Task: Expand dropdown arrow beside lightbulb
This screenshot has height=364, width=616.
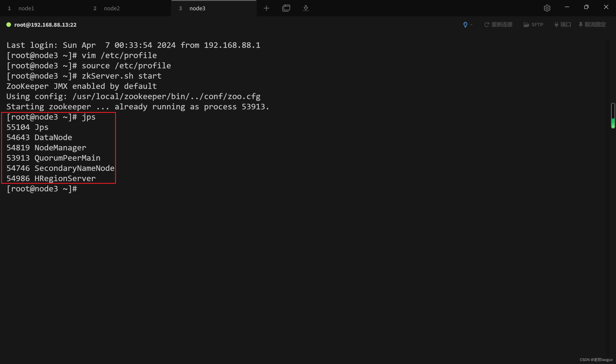Action: pyautogui.click(x=471, y=25)
